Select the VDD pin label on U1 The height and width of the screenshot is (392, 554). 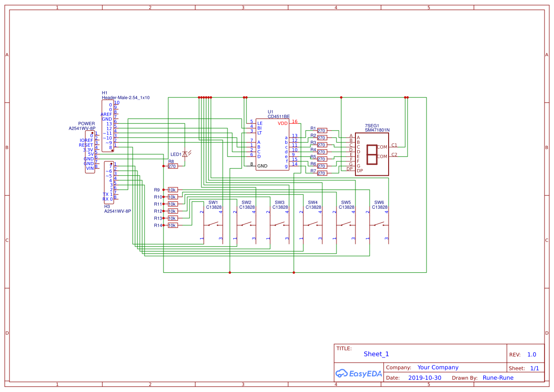pyautogui.click(x=282, y=124)
